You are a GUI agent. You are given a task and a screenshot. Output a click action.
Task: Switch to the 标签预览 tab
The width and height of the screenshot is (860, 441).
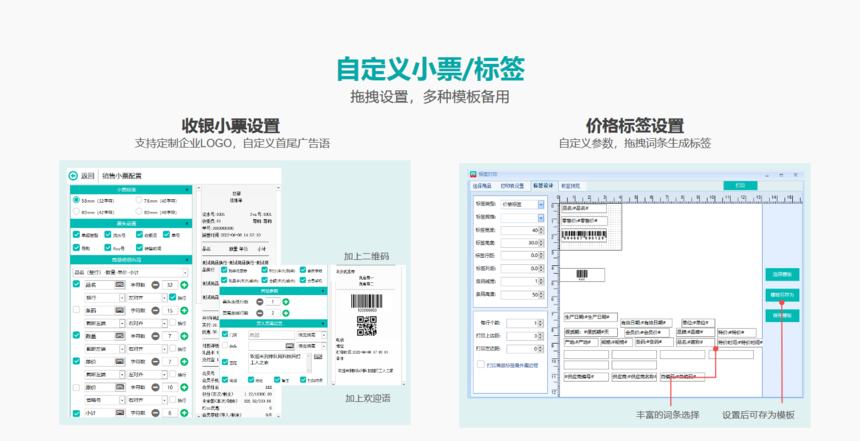pos(570,186)
